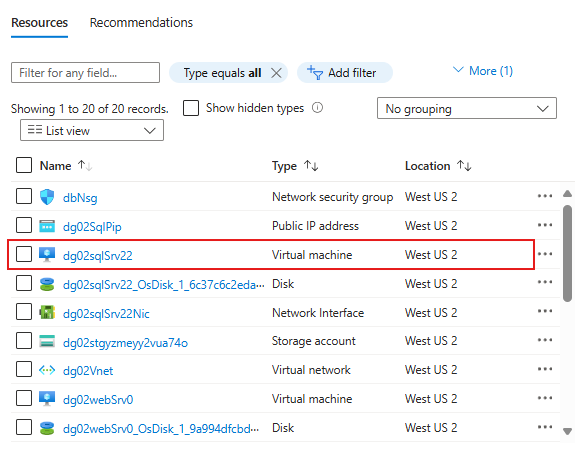
Task: Open the dg02SqlPip resource link
Action: 92,226
